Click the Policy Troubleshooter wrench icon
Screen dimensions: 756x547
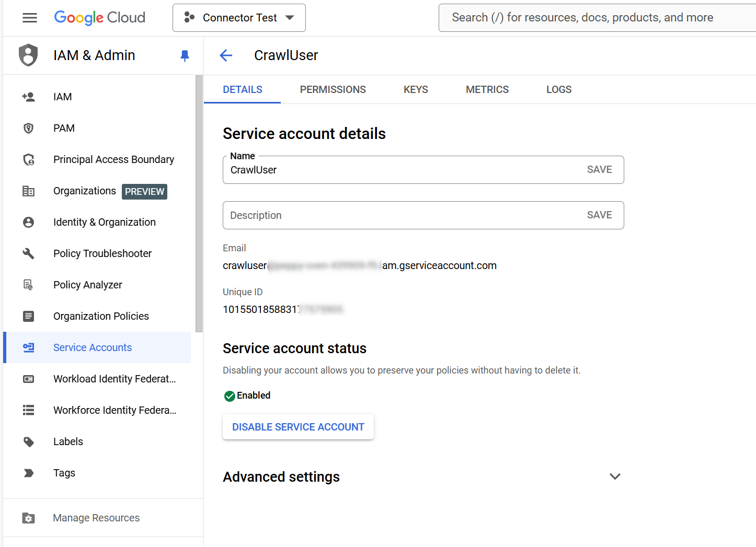pos(28,253)
